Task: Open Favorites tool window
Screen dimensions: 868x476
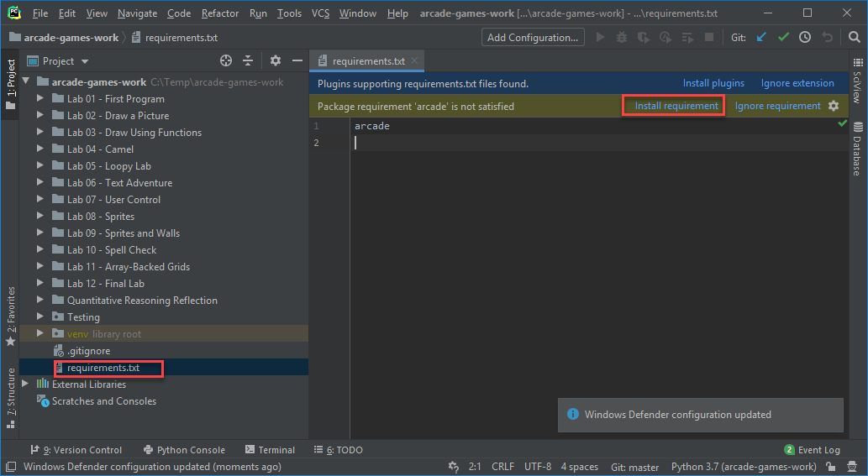Action: (11, 316)
